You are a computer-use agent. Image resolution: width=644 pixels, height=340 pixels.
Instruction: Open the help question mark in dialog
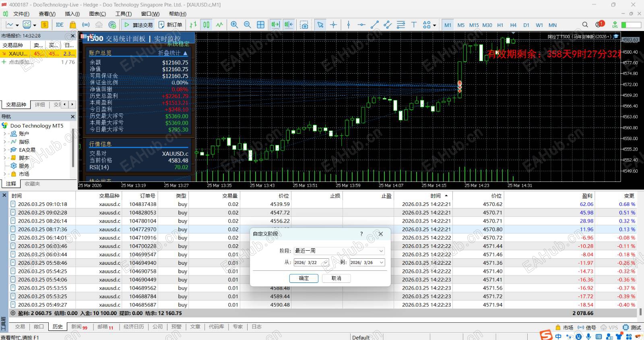361,234
